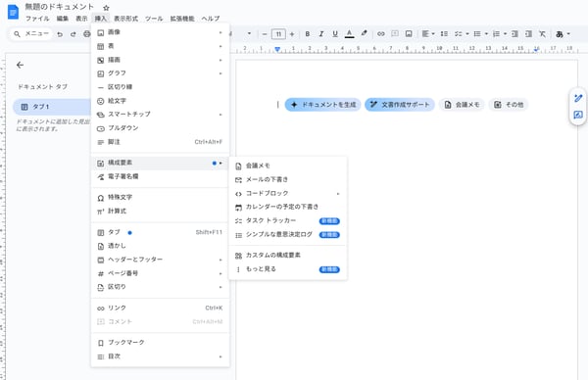Select シンプルな意思決定ログ
This screenshot has height=380, width=588.
(287, 235)
